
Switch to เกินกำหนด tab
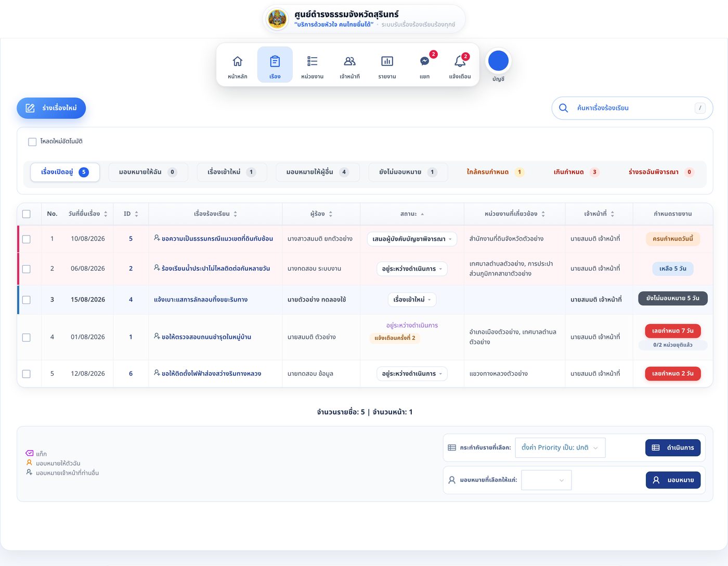coord(576,172)
